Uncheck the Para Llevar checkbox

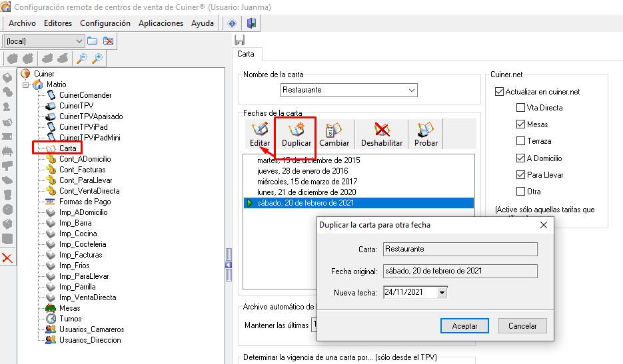click(520, 174)
